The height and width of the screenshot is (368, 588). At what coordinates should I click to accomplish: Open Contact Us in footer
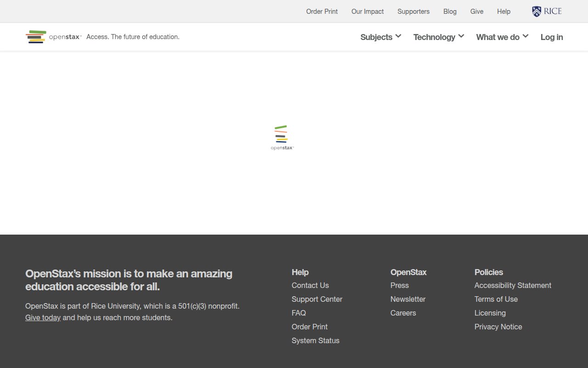pyautogui.click(x=310, y=285)
